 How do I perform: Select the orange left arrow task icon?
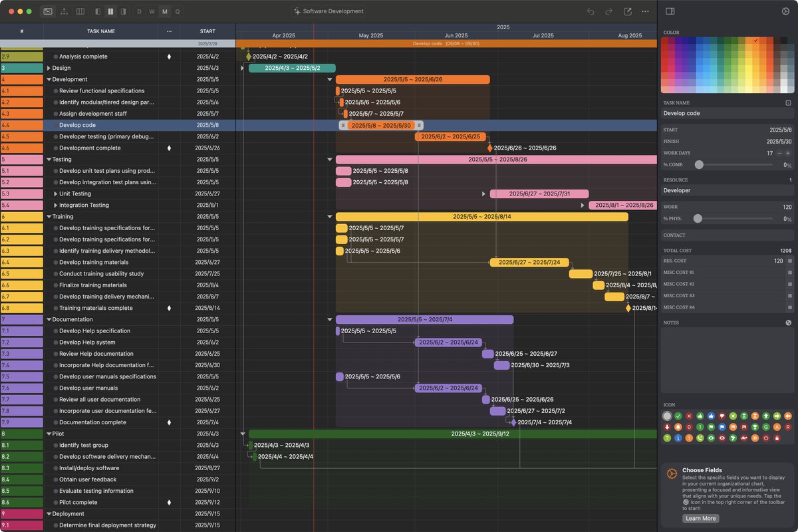pyautogui.click(x=788, y=416)
